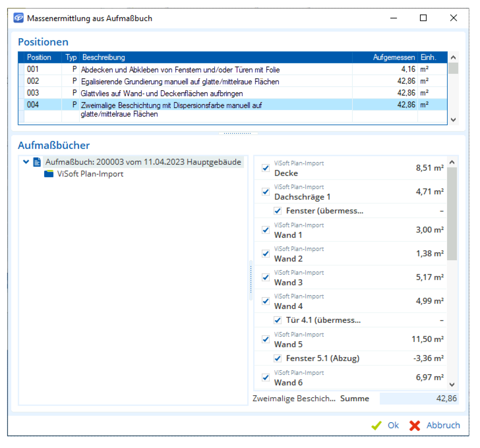Cancel with the Abbruch button
The image size is (480, 448).
[x=443, y=426]
